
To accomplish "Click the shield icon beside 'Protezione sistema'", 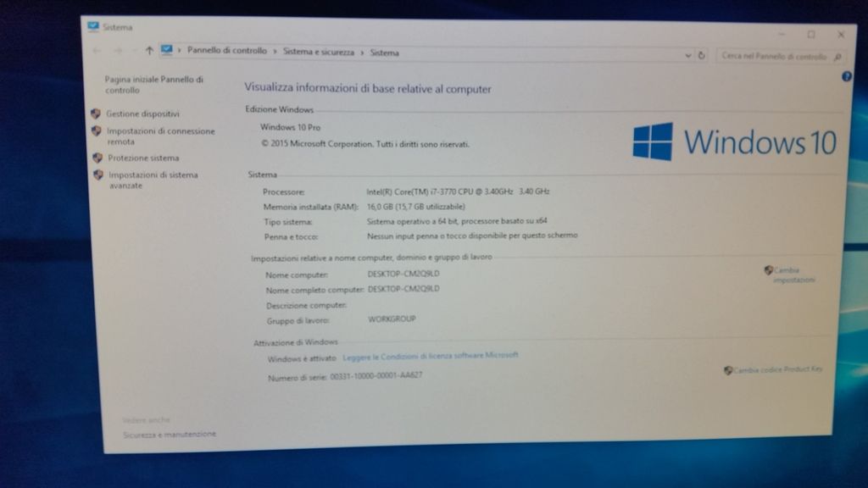I will 97,158.
